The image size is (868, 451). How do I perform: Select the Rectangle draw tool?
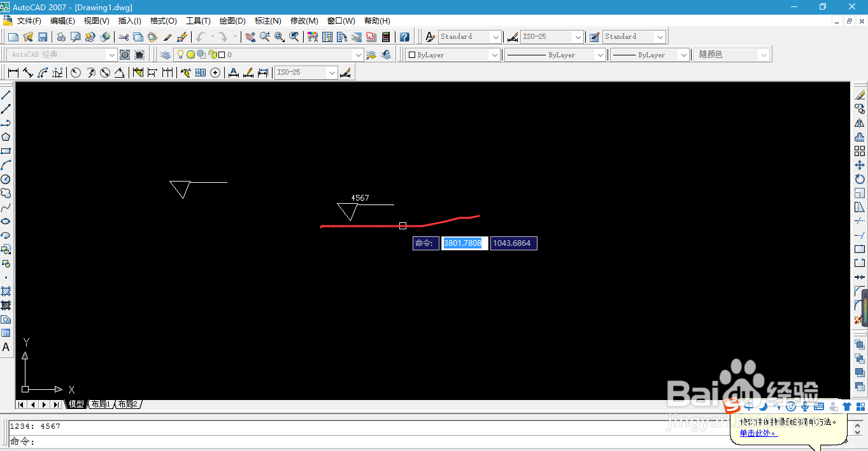(x=6, y=151)
